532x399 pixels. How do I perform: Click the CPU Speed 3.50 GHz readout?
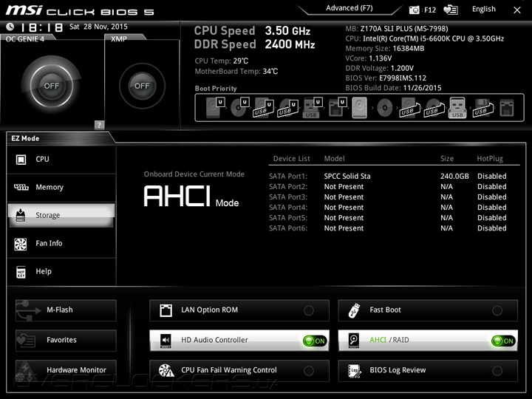click(x=252, y=31)
